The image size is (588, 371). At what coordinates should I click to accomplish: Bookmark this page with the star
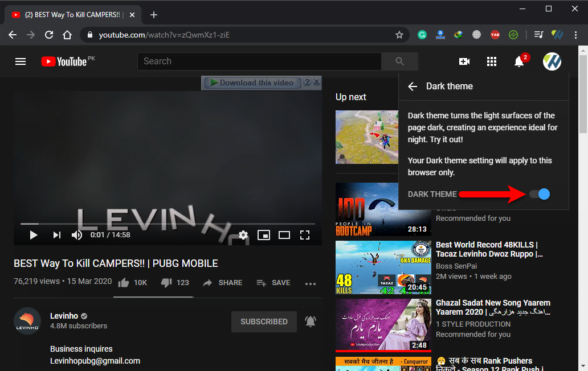pyautogui.click(x=399, y=35)
